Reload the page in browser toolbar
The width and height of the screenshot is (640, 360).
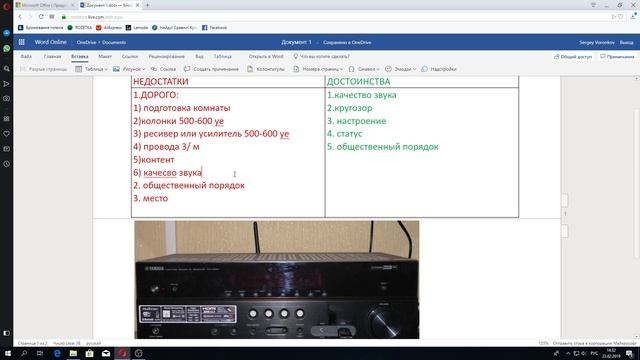[x=41, y=17]
